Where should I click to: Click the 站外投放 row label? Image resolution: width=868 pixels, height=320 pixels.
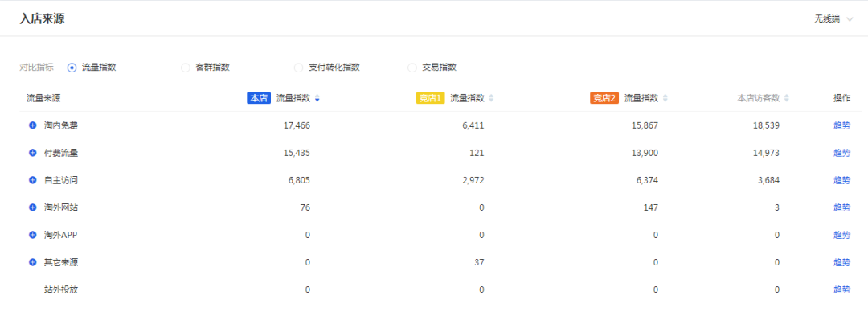coord(61,289)
